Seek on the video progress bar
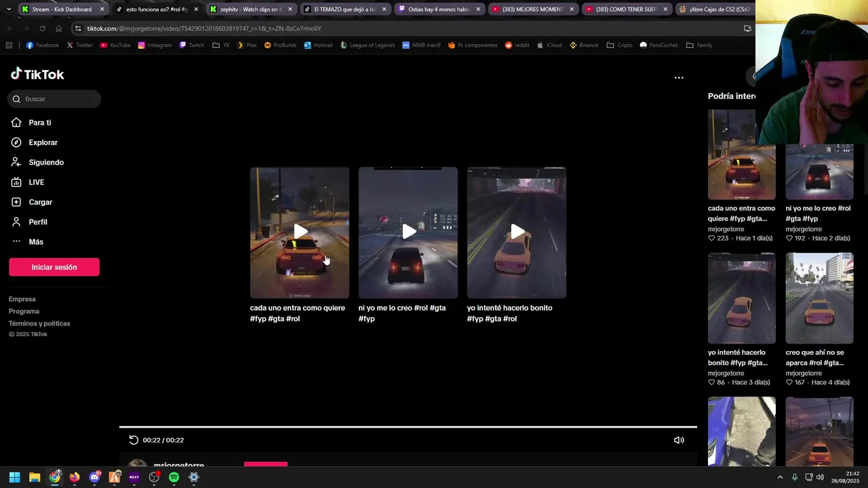The image size is (868, 488). coord(408,427)
